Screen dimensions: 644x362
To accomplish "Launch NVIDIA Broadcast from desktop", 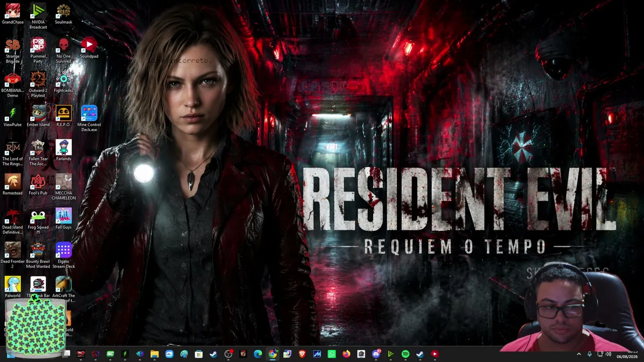I will (38, 17).
